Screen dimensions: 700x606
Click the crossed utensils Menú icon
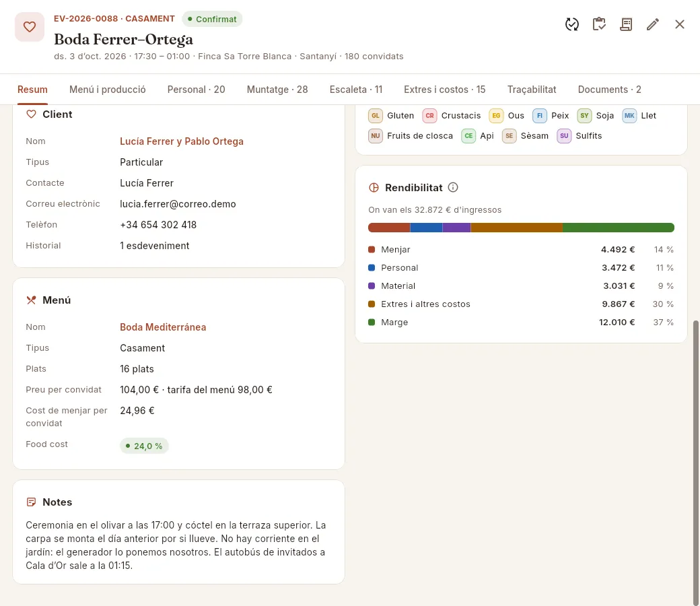coord(31,300)
